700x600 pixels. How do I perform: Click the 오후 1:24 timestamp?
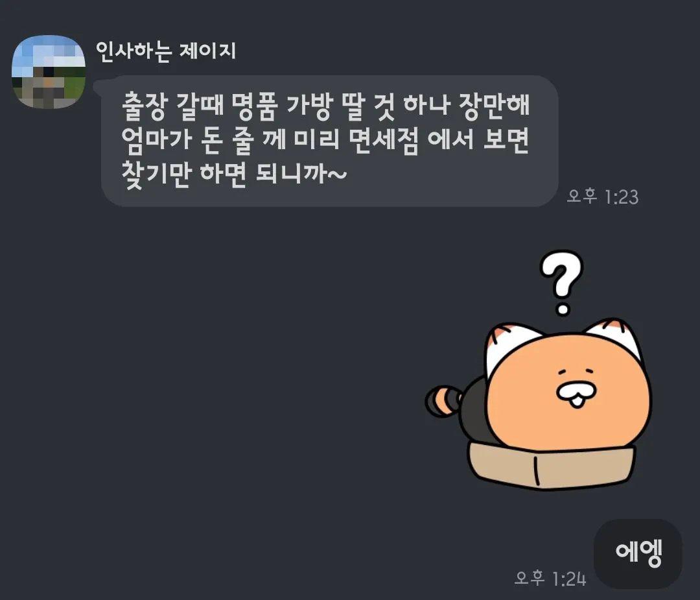coord(550,579)
